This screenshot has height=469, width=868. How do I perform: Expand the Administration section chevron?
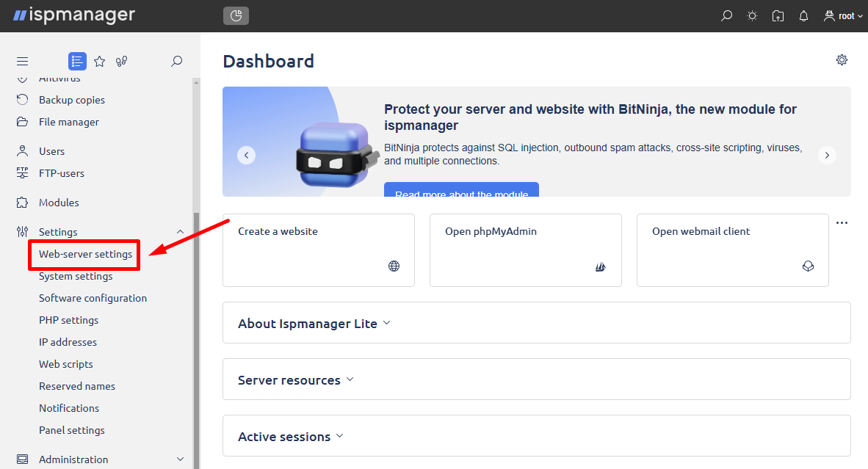click(180, 459)
